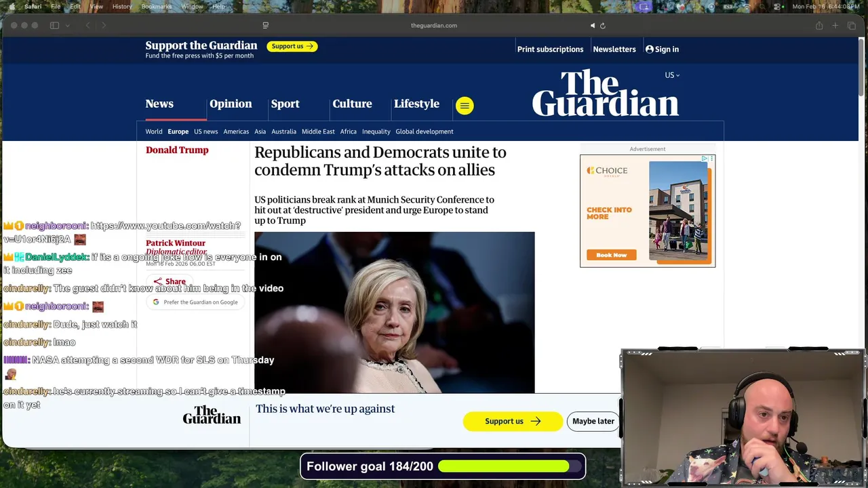868x488 pixels.
Task: Click author name Patrick Wintour
Action: point(176,243)
